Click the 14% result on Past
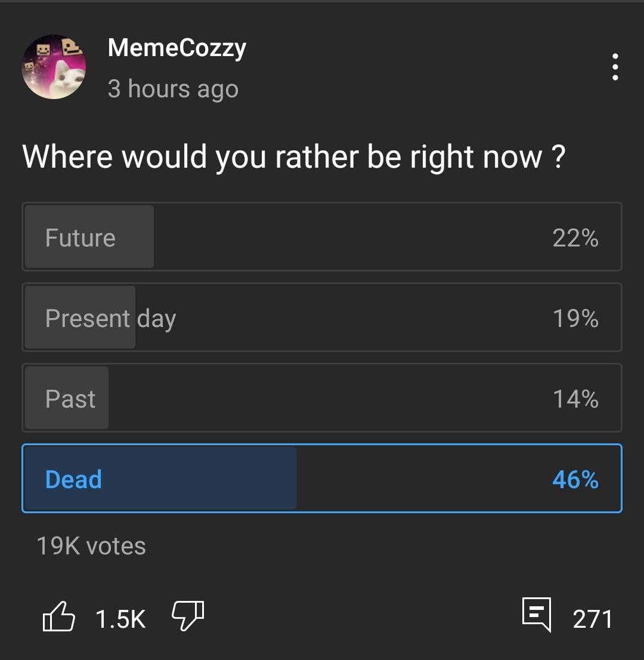The width and height of the screenshot is (644, 660). pyautogui.click(x=575, y=399)
